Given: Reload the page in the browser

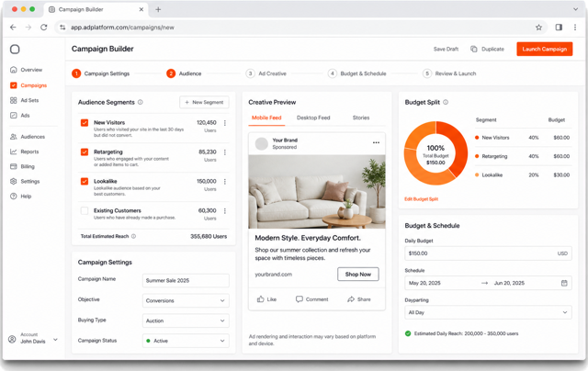Looking at the screenshot, I should point(44,28).
